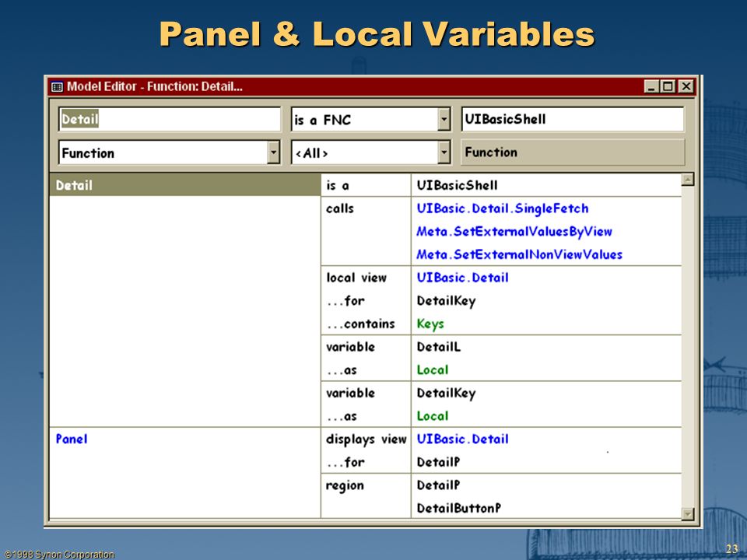This screenshot has height=560, width=747.
Task: Close the Model Editor window
Action: click(686, 86)
